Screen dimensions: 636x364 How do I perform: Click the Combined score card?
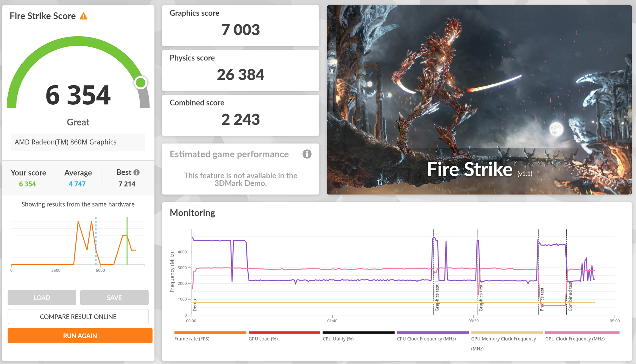click(x=240, y=115)
